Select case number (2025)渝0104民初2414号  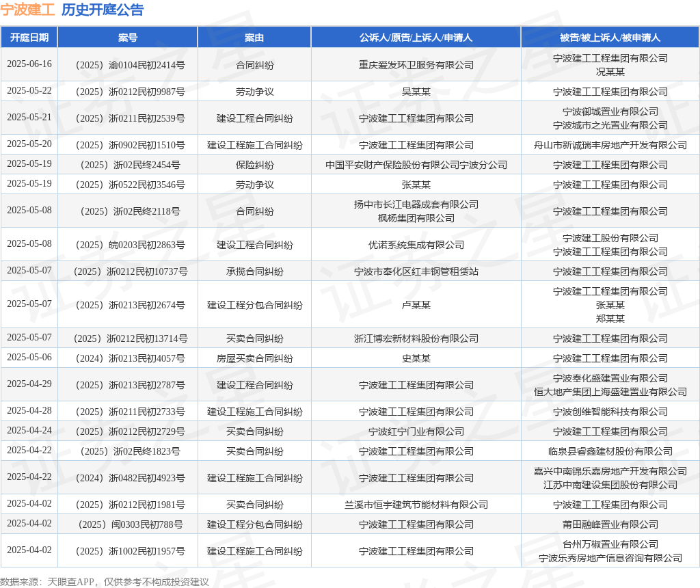point(130,65)
